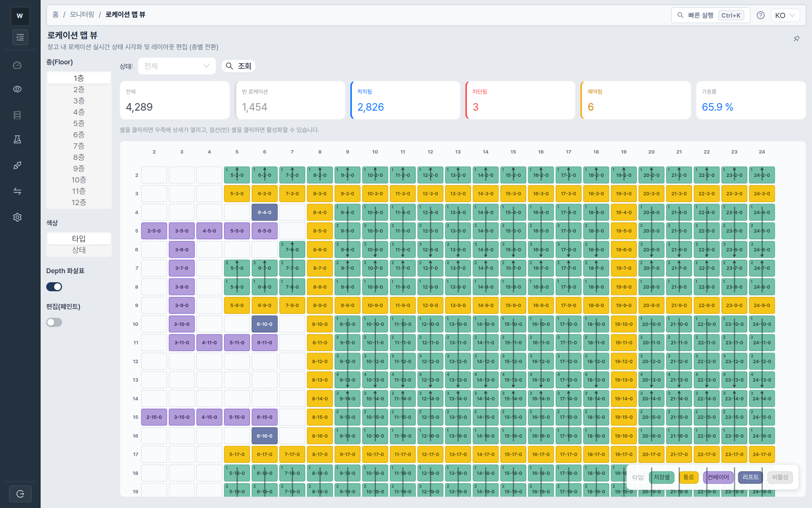This screenshot has height=508, width=812.
Task: Select the lift cell 6-4-0
Action: [x=265, y=212]
